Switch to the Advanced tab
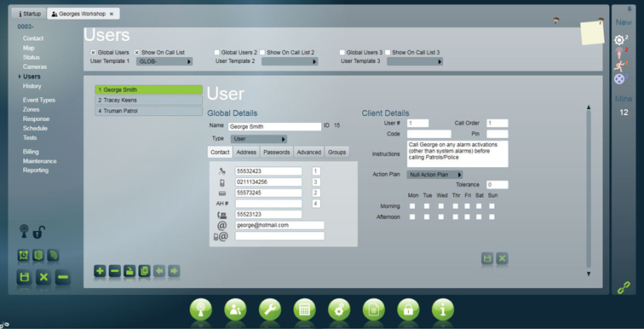The image size is (644, 329). (309, 152)
